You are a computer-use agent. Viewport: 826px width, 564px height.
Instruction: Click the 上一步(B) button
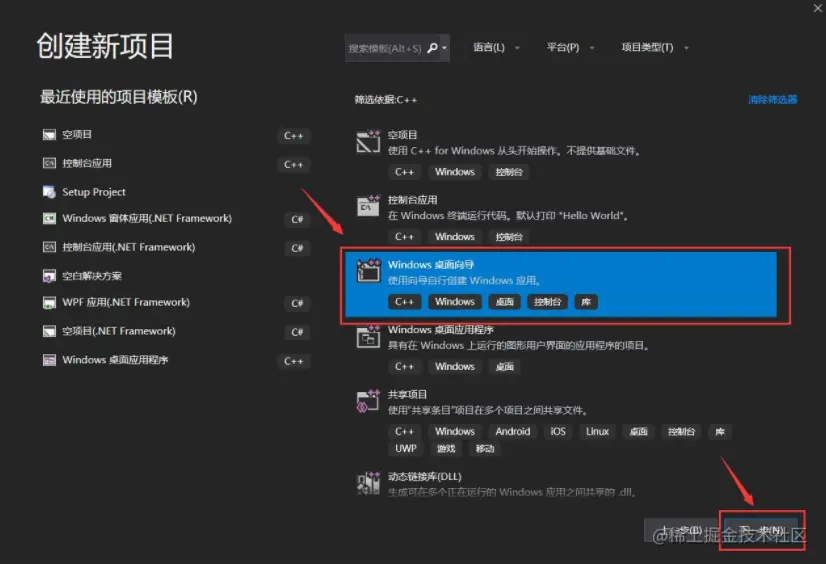[x=682, y=530]
